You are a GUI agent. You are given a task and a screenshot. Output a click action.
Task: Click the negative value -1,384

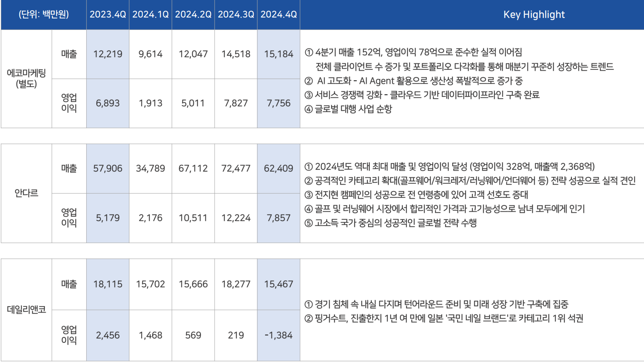click(x=278, y=335)
